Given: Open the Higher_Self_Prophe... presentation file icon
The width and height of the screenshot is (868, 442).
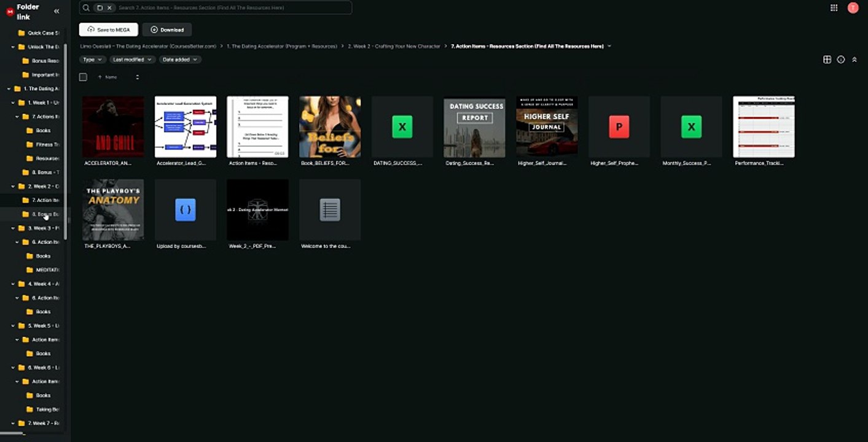Looking at the screenshot, I should pos(619,126).
